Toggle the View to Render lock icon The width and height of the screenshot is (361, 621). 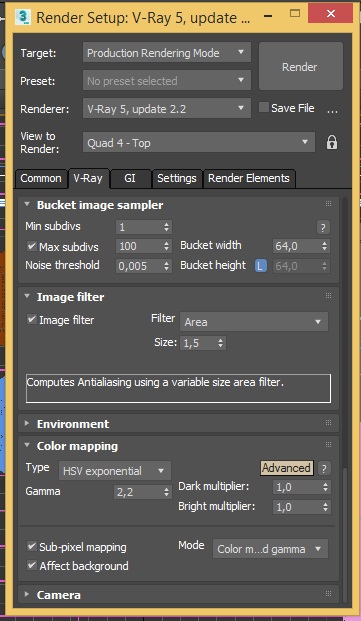point(332,143)
